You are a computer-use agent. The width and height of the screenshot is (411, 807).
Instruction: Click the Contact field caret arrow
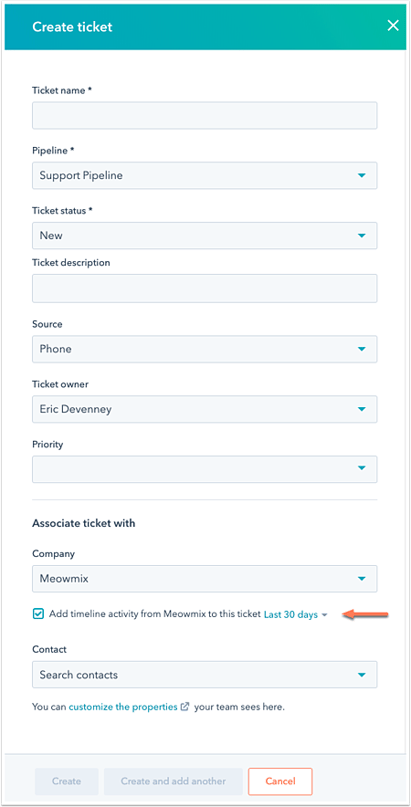(362, 675)
